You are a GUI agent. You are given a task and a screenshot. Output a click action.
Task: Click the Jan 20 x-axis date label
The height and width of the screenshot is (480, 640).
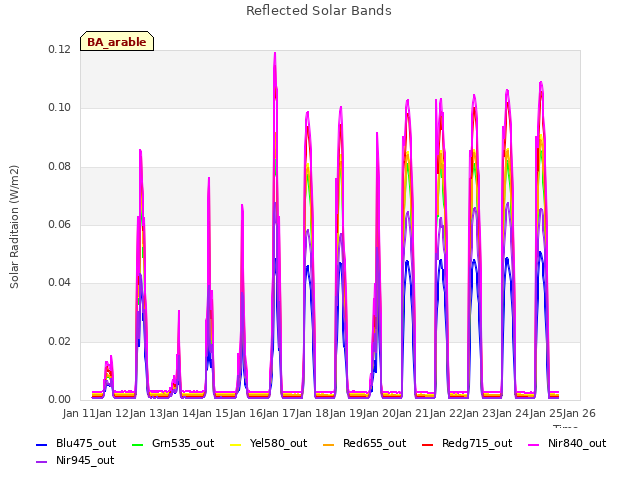[379, 413]
